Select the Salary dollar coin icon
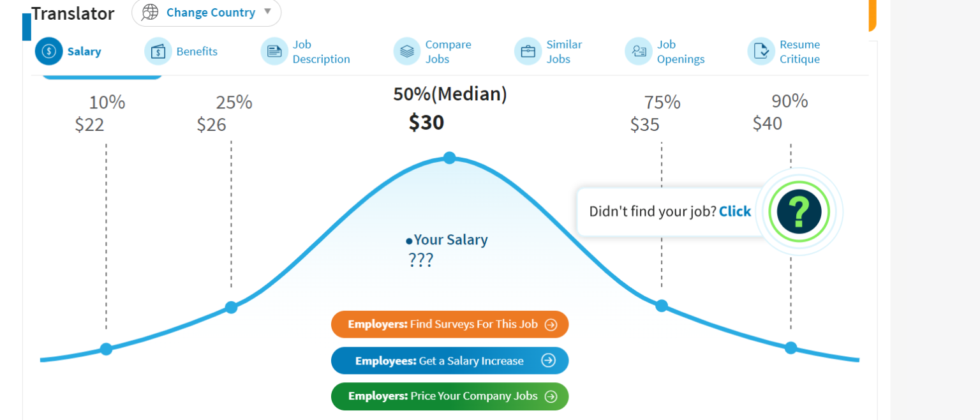The image size is (980, 420). [48, 51]
